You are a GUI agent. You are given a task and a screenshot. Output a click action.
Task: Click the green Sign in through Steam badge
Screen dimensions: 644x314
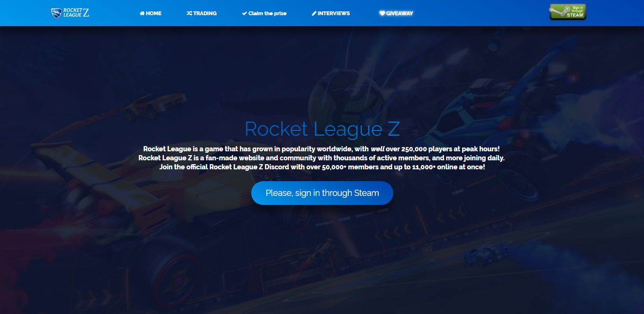(x=568, y=12)
